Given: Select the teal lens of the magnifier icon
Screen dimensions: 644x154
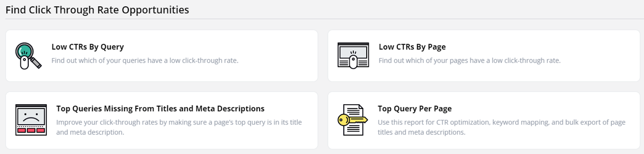Looking at the screenshot, I should pos(25,51).
